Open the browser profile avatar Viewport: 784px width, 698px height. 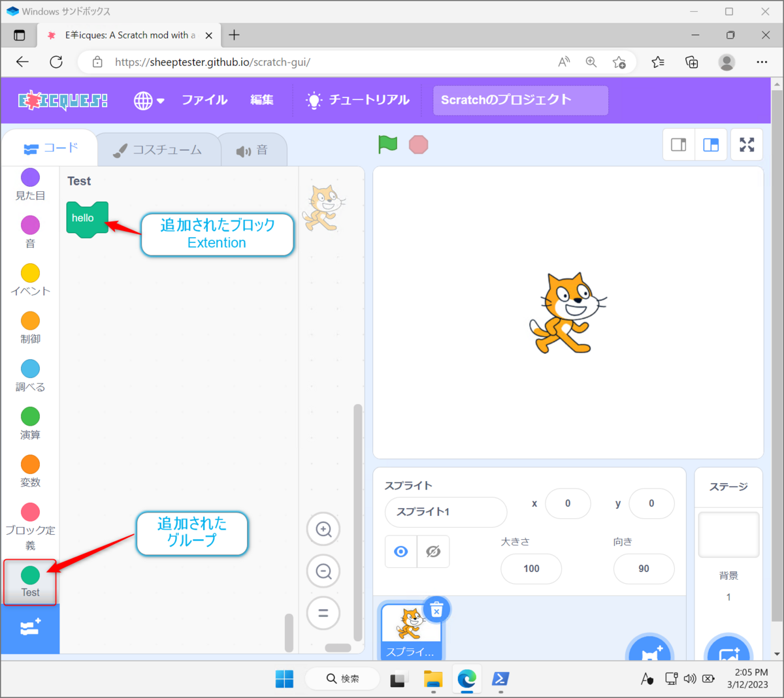pos(727,62)
